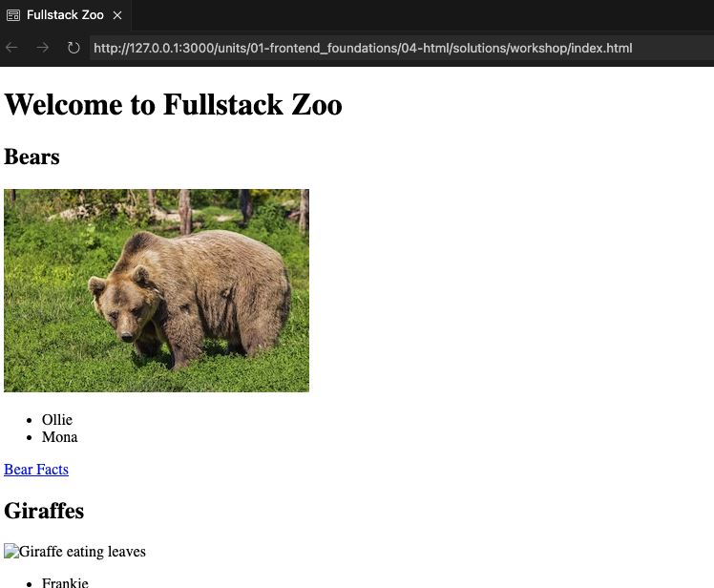This screenshot has height=588, width=714.
Task: Select the Frankie list item
Action: 65,582
